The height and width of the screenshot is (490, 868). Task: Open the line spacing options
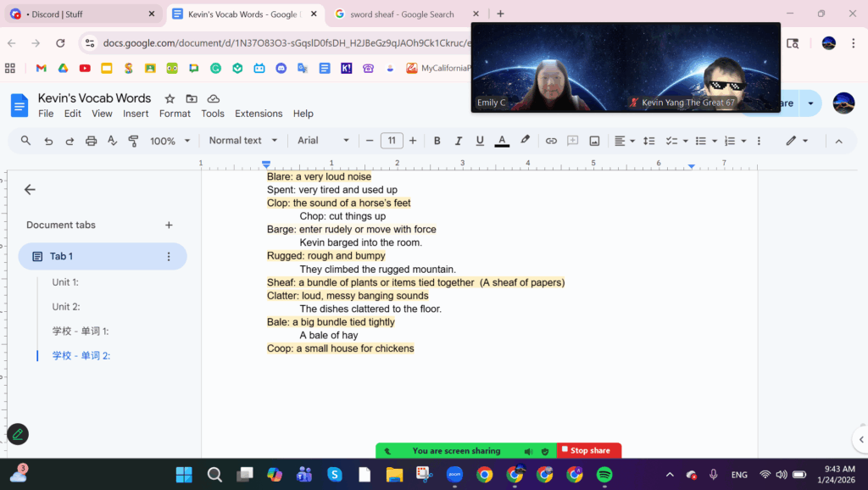649,141
